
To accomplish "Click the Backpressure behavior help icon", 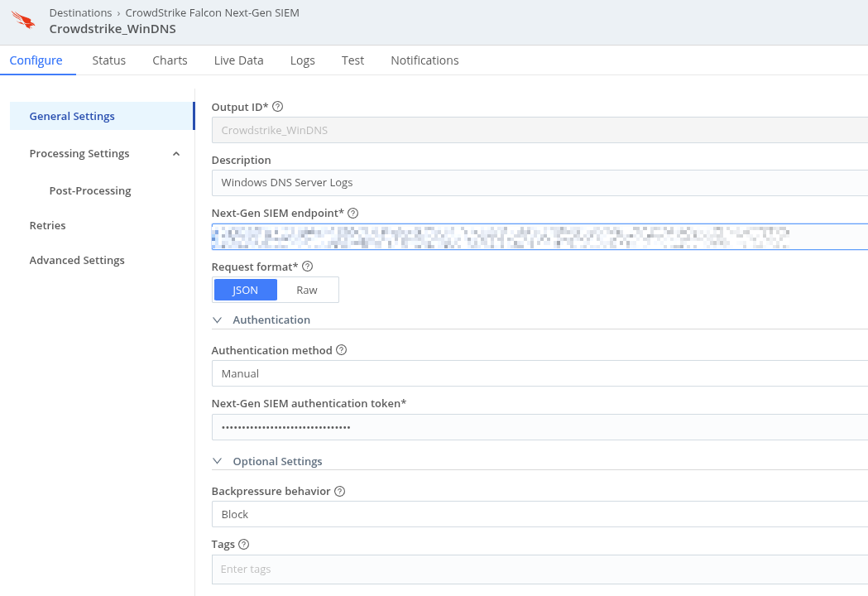I will [x=339, y=490].
